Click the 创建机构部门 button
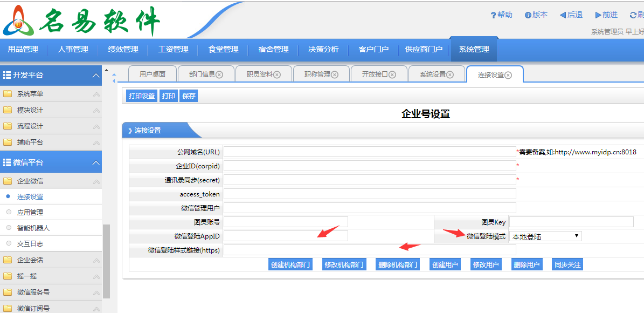Screen dimensions: 644x313 (290, 265)
